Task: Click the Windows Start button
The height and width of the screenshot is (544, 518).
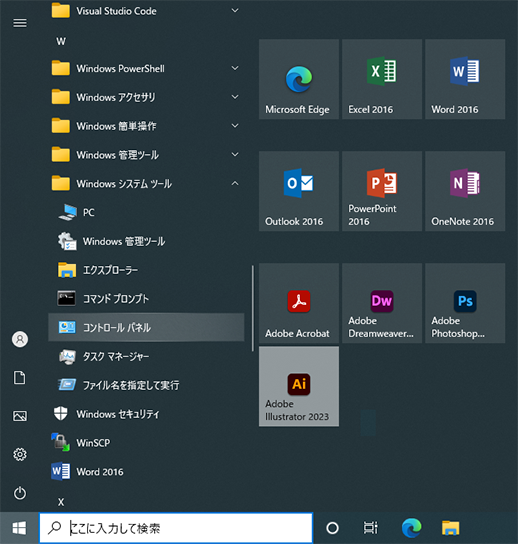Action: coord(19,528)
